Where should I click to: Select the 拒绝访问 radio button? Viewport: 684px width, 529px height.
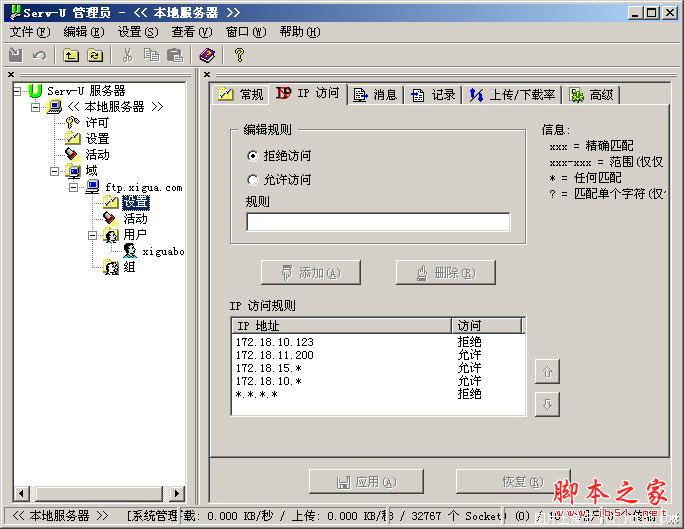click(253, 156)
